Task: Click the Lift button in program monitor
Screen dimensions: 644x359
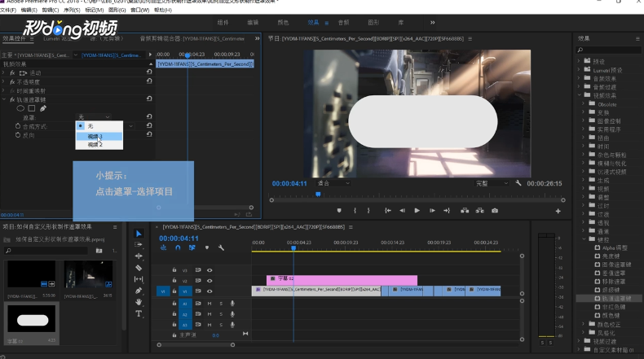Action: point(465,211)
